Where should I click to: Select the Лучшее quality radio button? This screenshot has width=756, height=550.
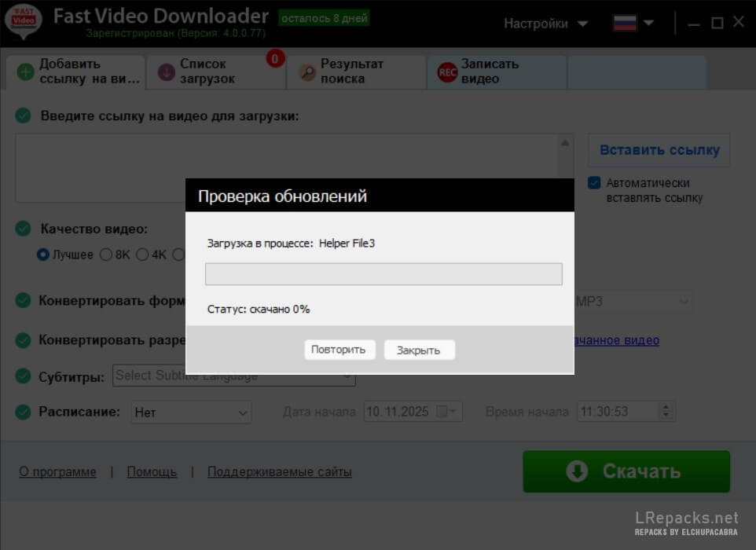tap(44, 255)
